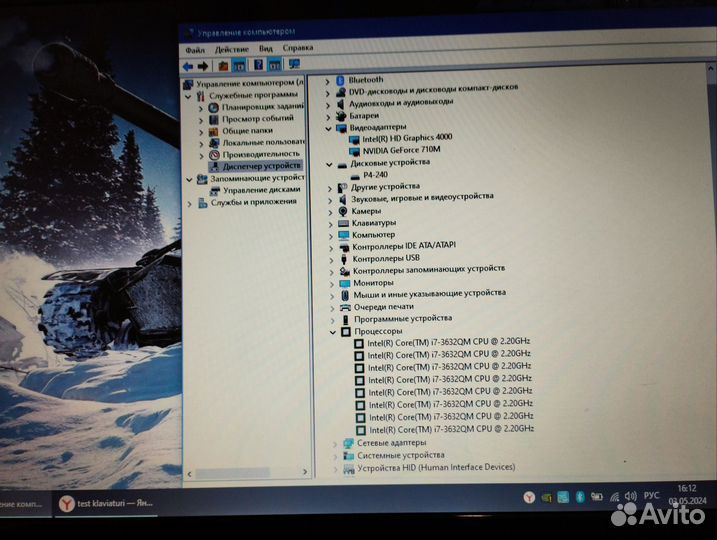Screen dimensions: 717x540
Task: Open Управление дисками in the left tree
Action: (261, 189)
